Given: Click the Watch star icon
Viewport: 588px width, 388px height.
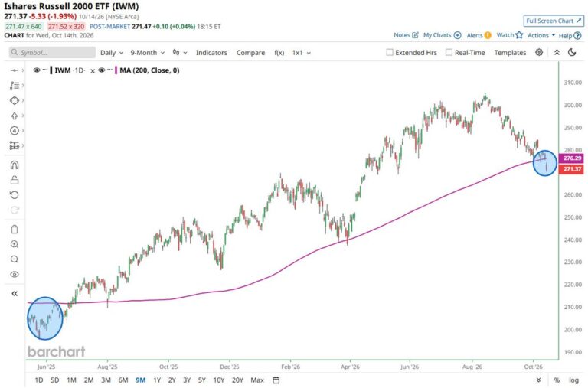Looking at the screenshot, I should [519, 35].
